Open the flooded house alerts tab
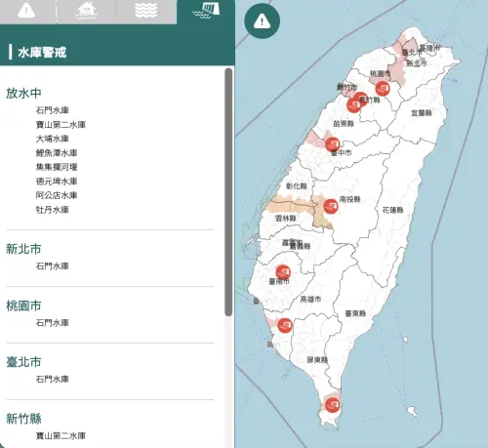This screenshot has width=488, height=448. (x=86, y=11)
